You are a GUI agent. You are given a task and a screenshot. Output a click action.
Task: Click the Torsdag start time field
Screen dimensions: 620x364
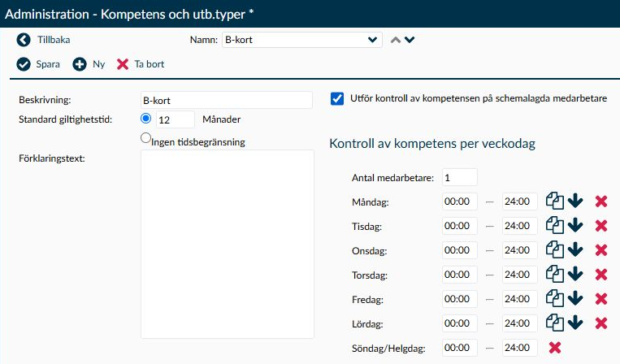459,275
